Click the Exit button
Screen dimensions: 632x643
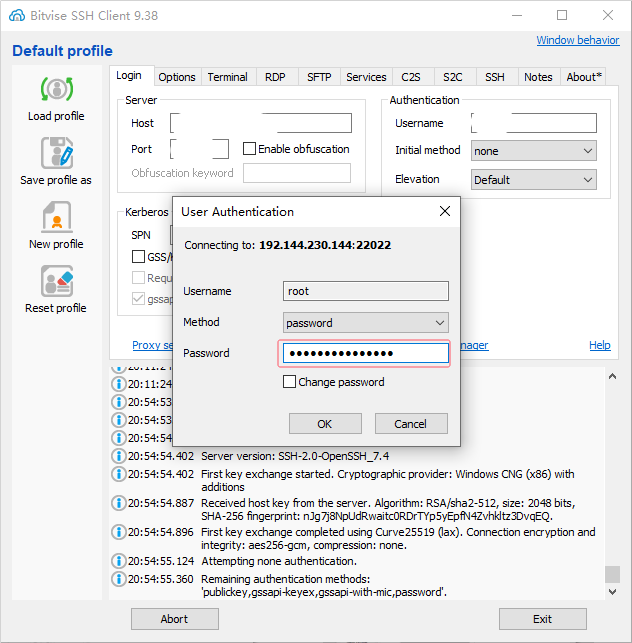pyautogui.click(x=542, y=619)
